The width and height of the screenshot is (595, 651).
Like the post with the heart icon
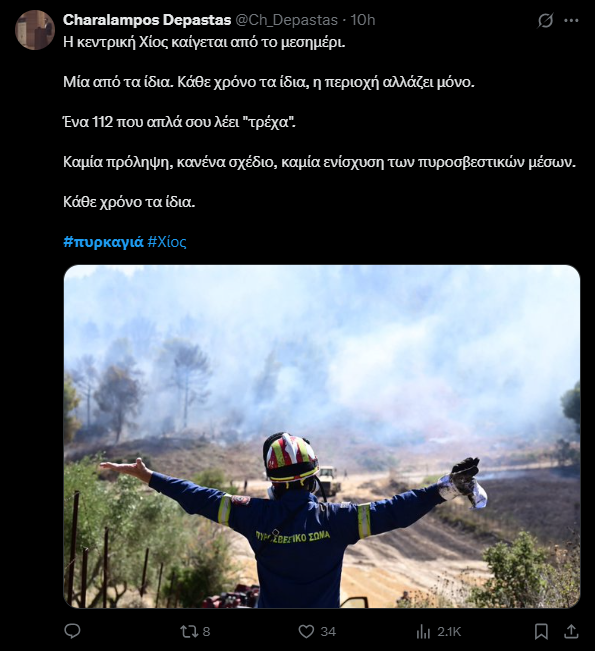[306, 632]
